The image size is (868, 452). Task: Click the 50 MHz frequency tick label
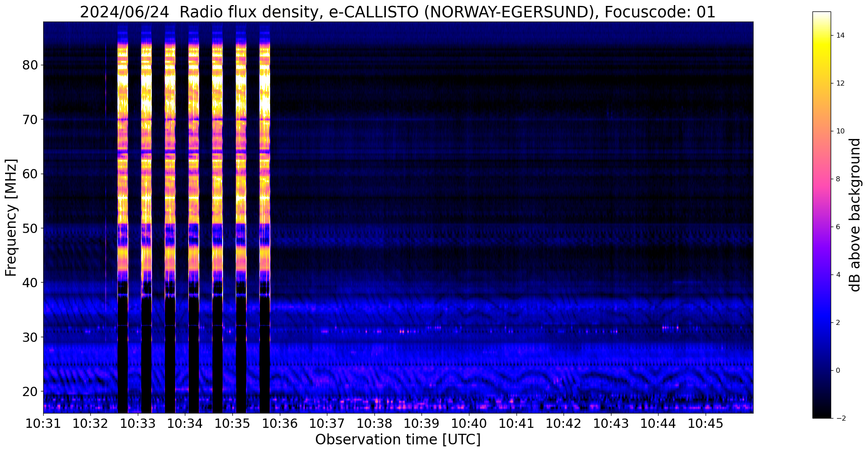[30, 228]
